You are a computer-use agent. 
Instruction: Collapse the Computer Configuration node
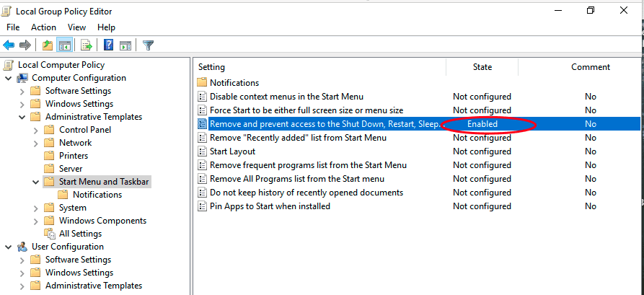coord(8,78)
